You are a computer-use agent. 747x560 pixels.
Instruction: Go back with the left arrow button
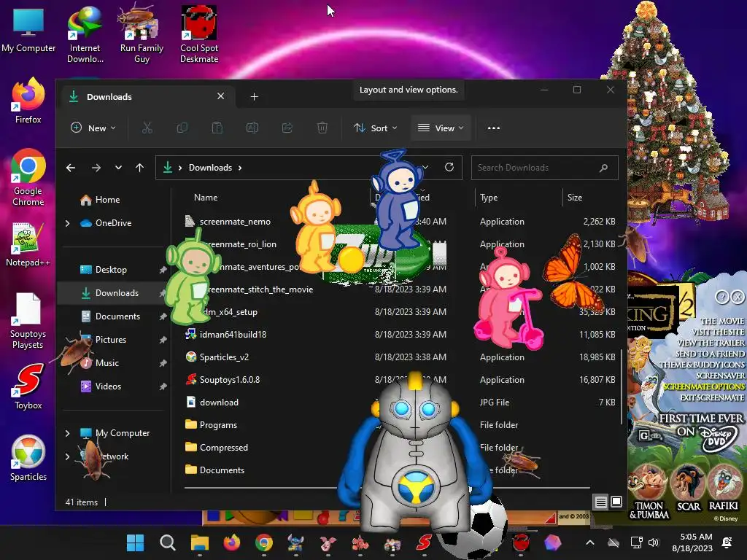tap(71, 168)
